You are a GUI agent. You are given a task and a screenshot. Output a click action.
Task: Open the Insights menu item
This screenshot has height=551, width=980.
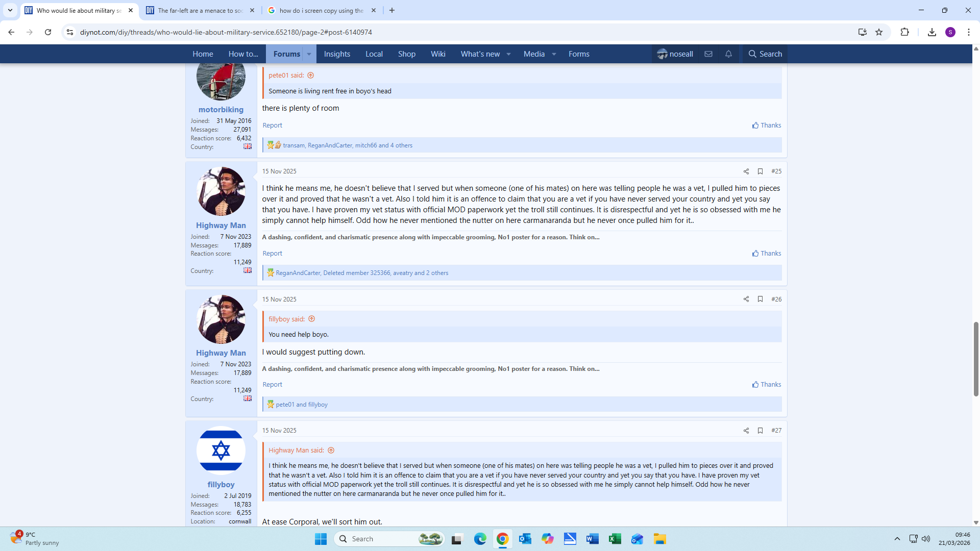pos(337,54)
